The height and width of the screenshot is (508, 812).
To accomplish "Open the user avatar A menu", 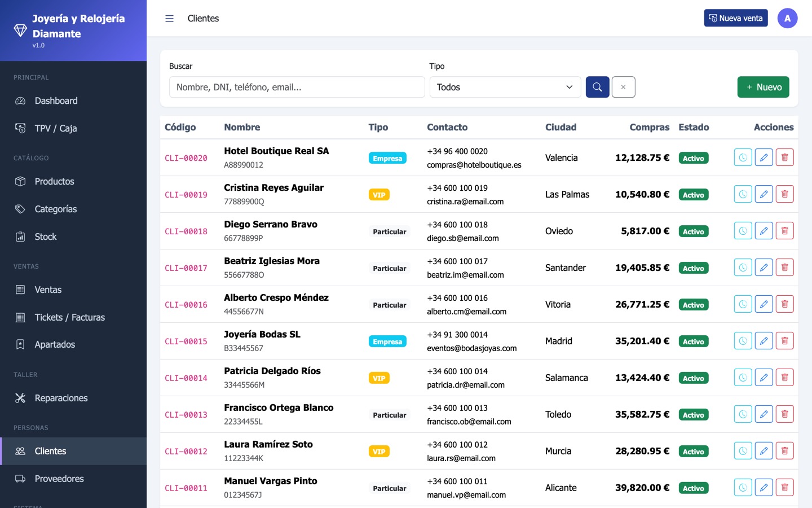I will [x=787, y=18].
